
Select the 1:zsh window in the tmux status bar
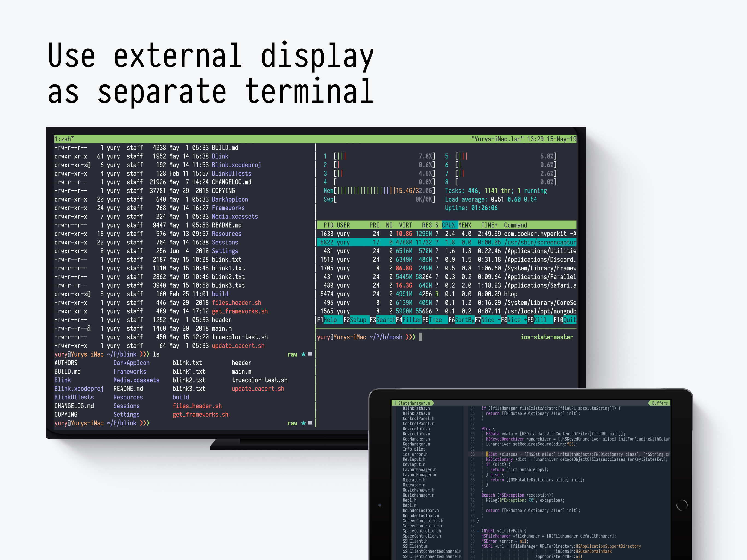[63, 139]
